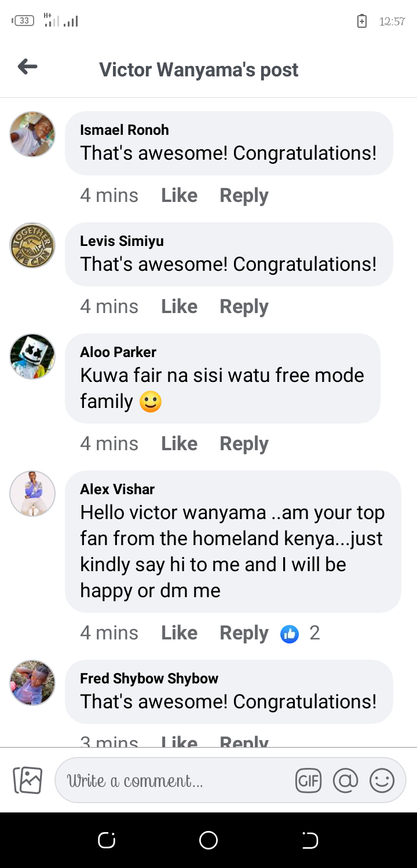Open Aloo Parker's Marshmello avatar

[x=32, y=356]
